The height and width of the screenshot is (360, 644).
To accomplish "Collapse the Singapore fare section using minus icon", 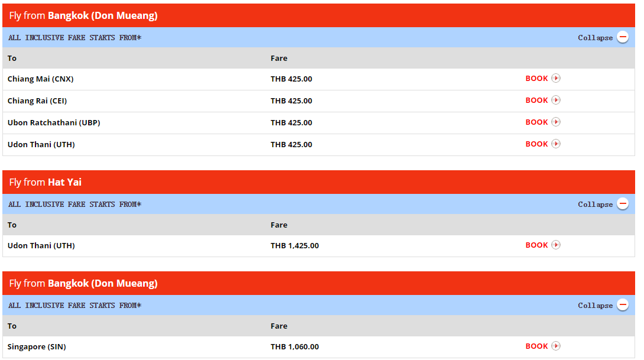I will click(x=623, y=304).
